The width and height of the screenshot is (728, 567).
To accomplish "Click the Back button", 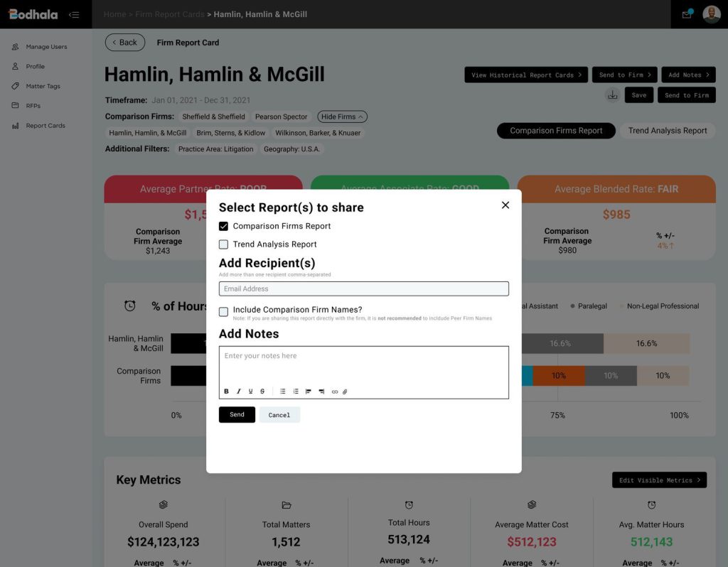I will click(125, 42).
